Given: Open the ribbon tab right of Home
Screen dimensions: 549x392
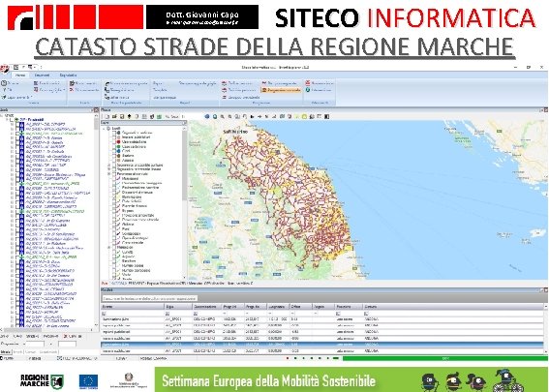Looking at the screenshot, I should (42, 75).
